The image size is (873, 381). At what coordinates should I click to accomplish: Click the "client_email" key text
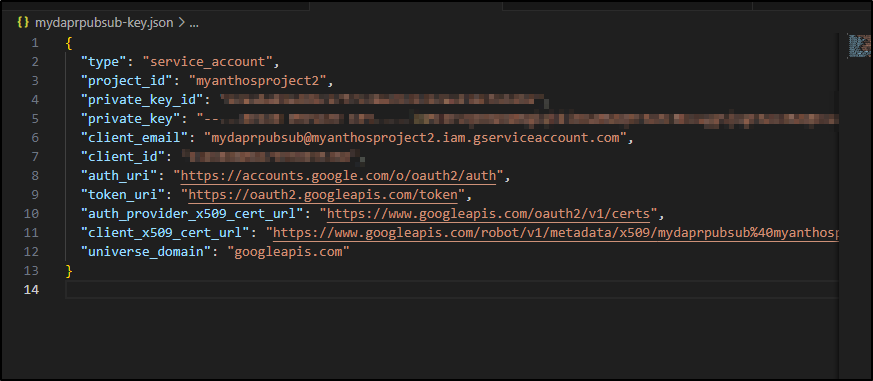coord(135,138)
